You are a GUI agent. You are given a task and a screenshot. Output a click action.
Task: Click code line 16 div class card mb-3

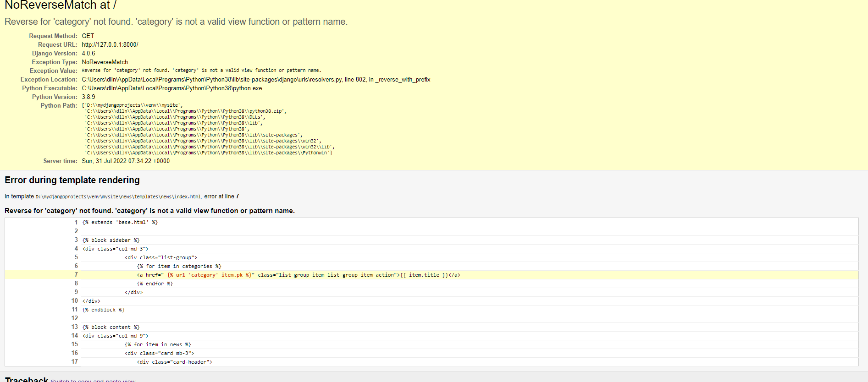tap(160, 353)
